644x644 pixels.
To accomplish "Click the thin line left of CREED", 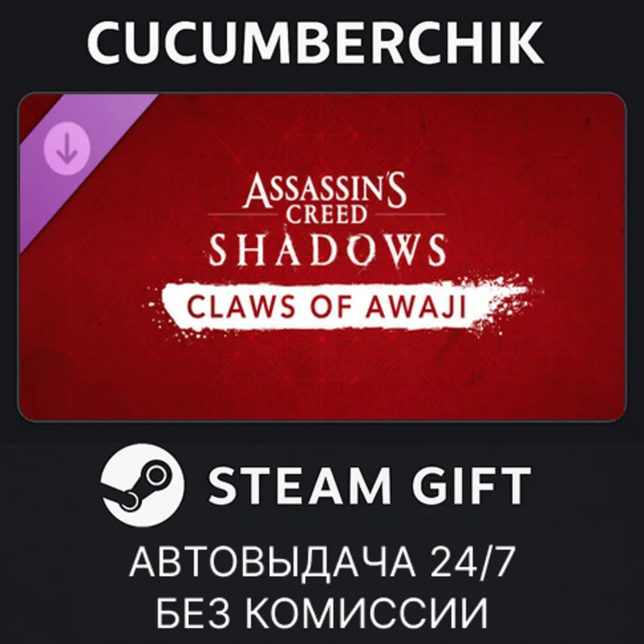I will 242,214.
